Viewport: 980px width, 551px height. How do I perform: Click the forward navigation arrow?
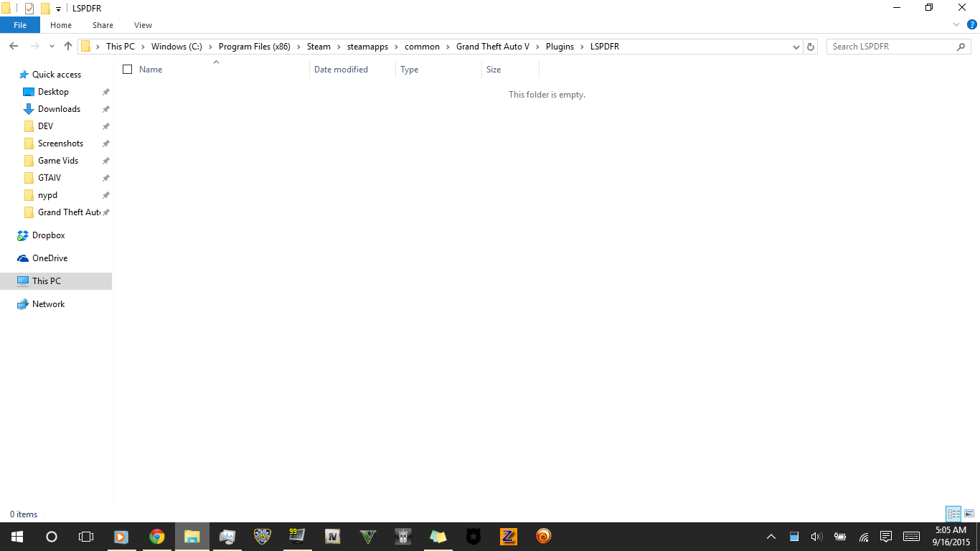[x=34, y=46]
